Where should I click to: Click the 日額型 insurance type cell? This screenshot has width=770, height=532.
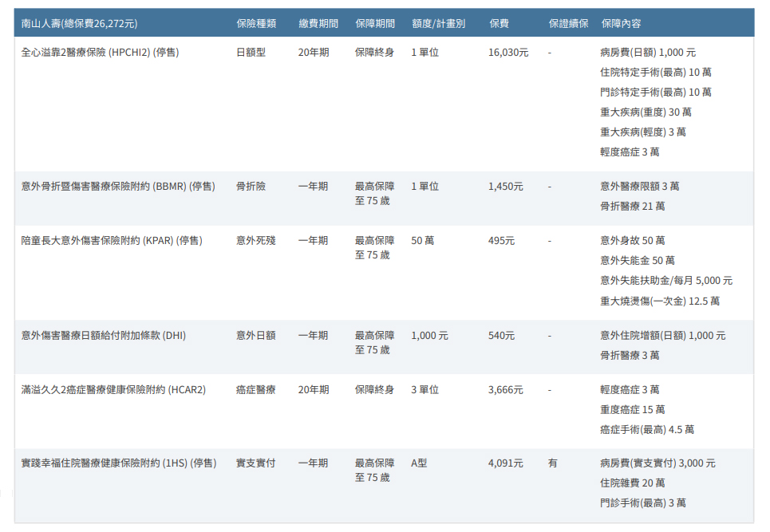coord(251,52)
